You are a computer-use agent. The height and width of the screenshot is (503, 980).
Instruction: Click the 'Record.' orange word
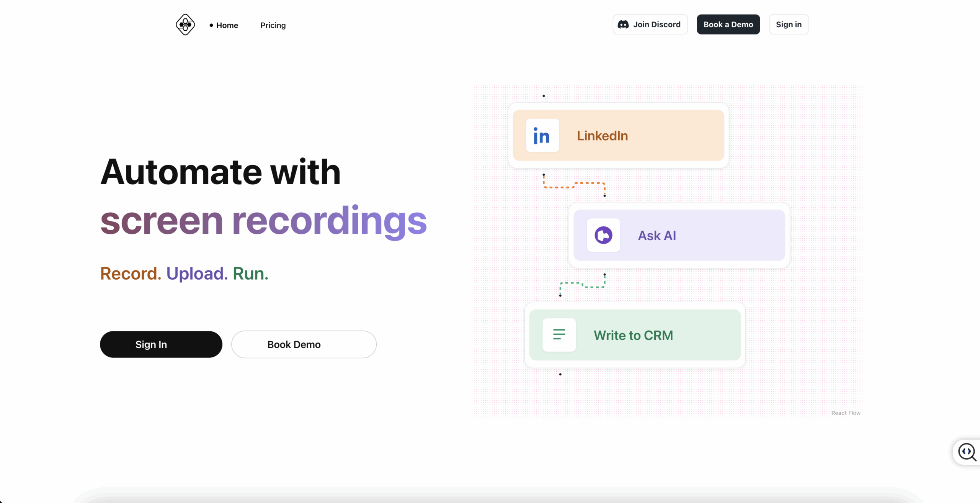(131, 274)
